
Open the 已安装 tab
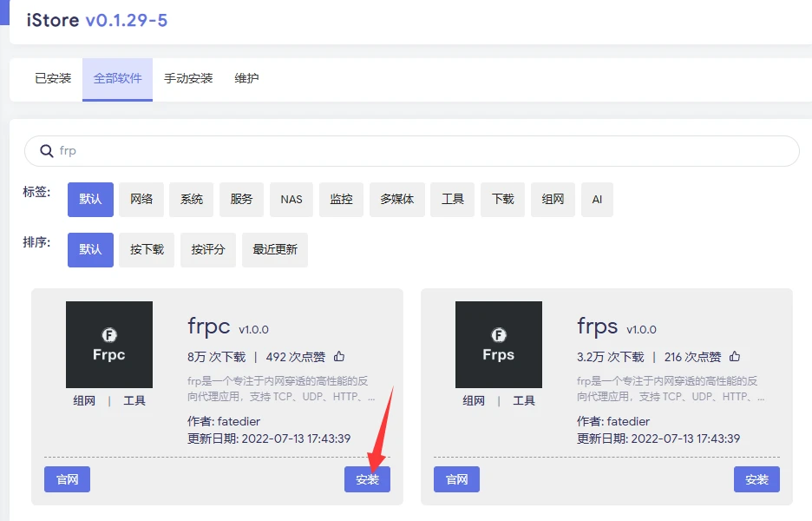(53, 78)
